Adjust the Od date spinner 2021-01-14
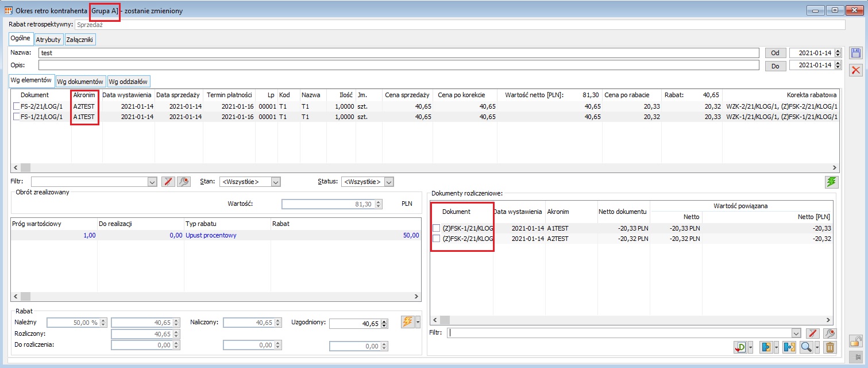 click(x=838, y=53)
